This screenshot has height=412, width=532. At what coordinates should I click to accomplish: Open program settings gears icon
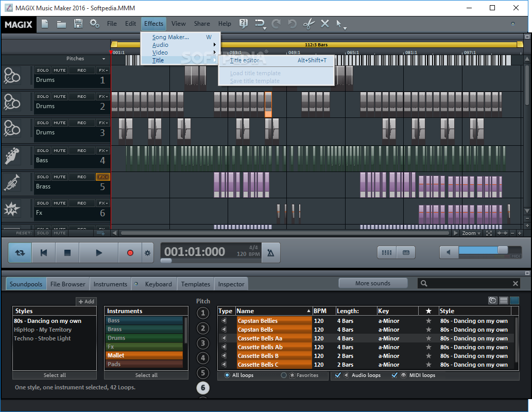click(x=94, y=24)
